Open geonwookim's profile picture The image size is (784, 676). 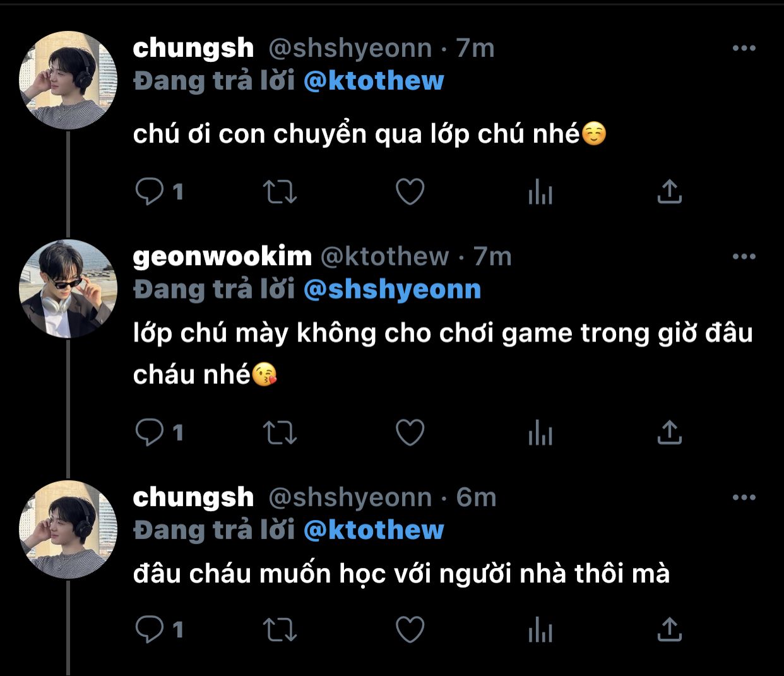[68, 288]
